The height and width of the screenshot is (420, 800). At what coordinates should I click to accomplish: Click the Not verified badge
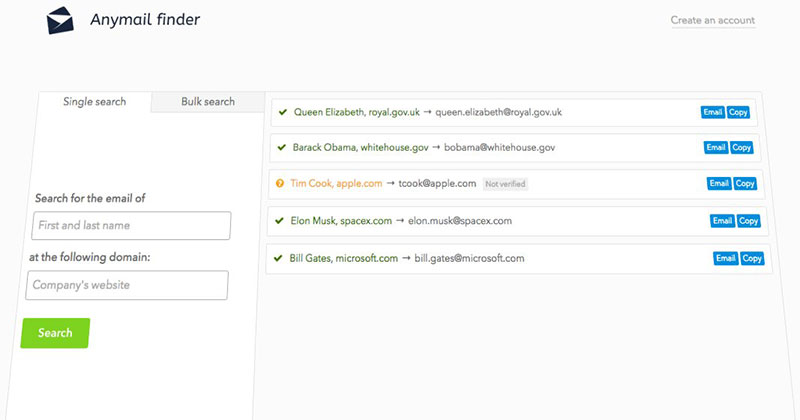(x=505, y=184)
